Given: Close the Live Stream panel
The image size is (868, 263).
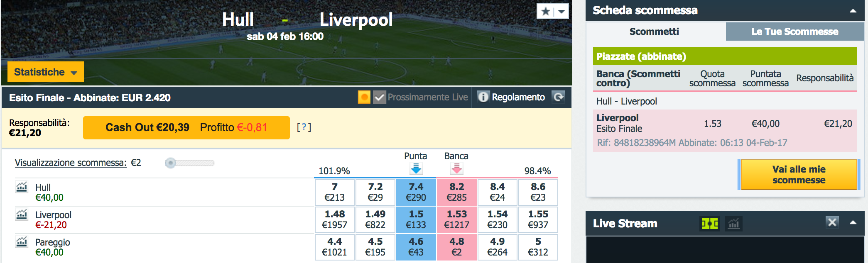Looking at the screenshot, I should tap(832, 222).
